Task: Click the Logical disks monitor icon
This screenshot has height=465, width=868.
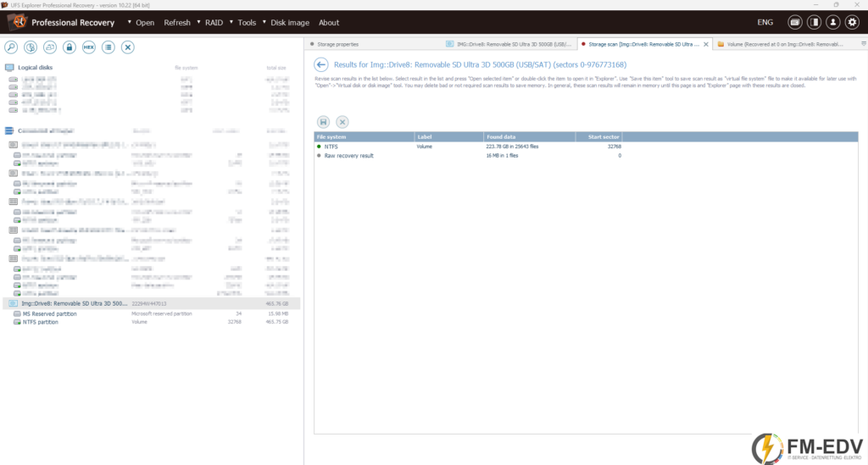Action: pos(9,68)
